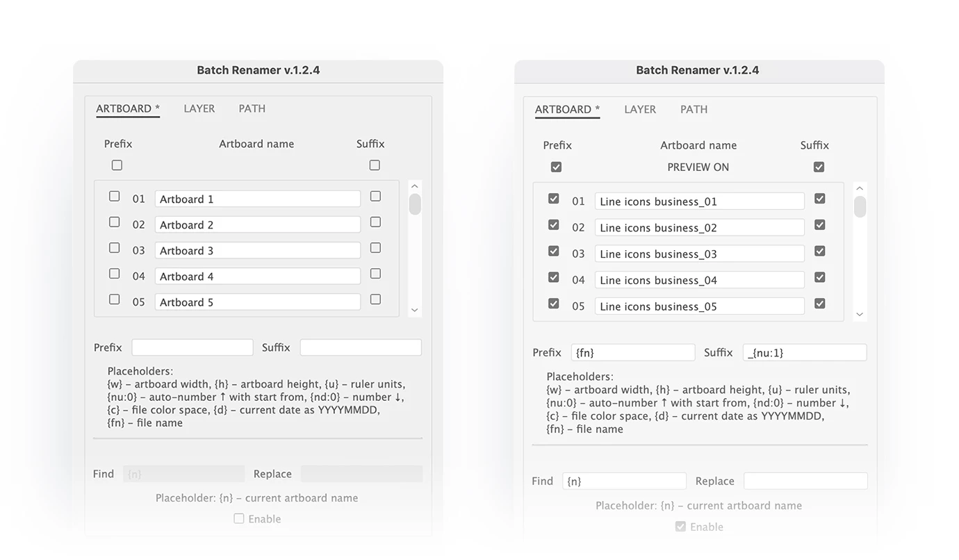This screenshot has height=560, width=959.
Task: Click the Line icons business_05 name field
Action: [x=700, y=306]
